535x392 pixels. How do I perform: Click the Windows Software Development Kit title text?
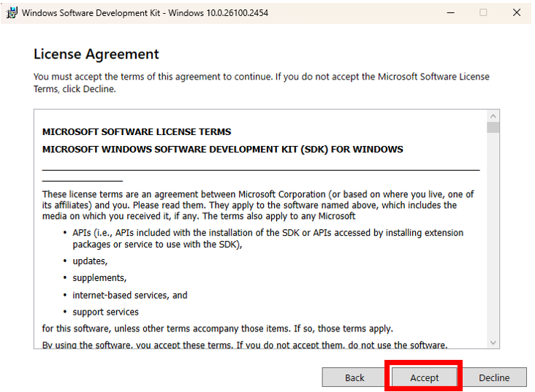point(145,12)
